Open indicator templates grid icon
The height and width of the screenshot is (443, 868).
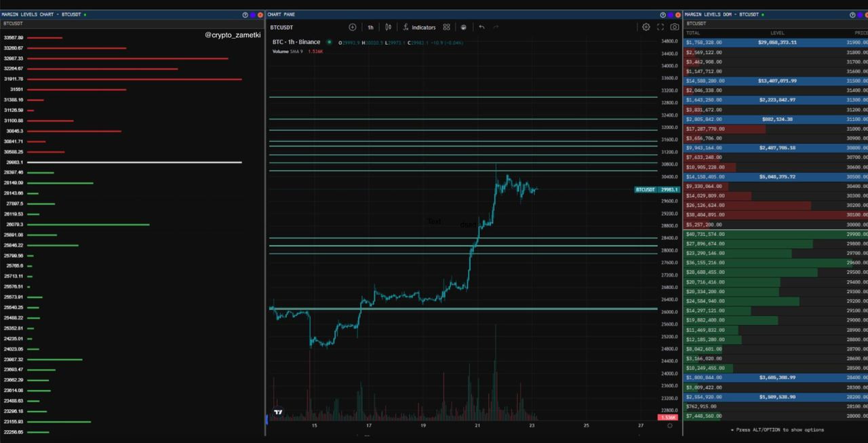446,27
